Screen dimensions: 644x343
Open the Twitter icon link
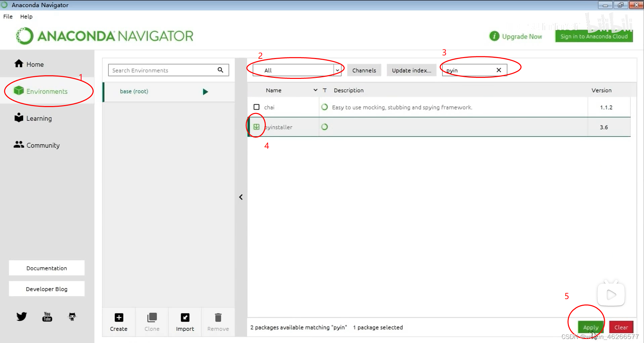(21, 316)
